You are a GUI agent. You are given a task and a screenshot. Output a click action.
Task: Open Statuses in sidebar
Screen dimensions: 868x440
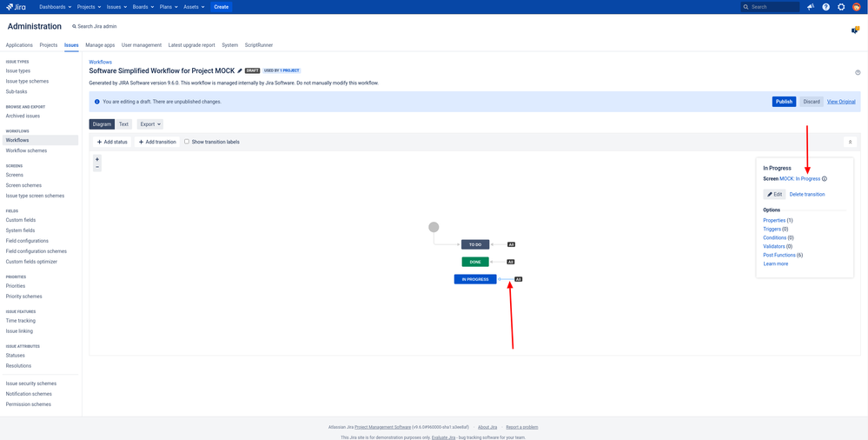pyautogui.click(x=15, y=355)
